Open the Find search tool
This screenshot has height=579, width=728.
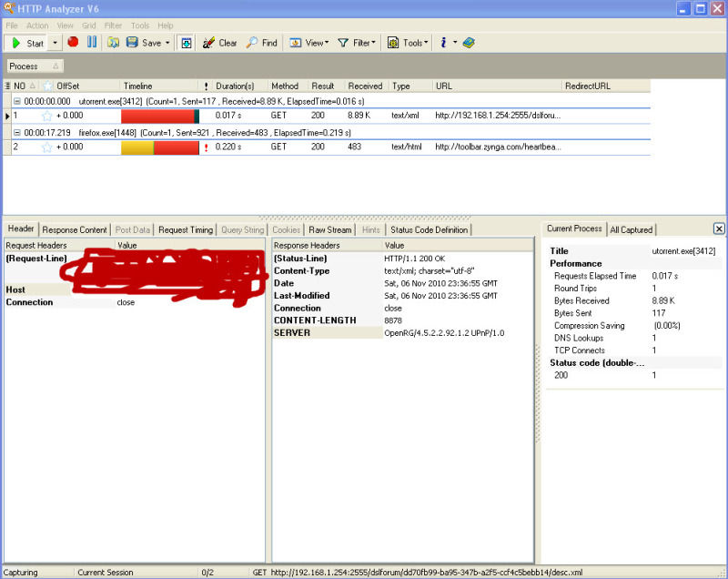tap(262, 43)
